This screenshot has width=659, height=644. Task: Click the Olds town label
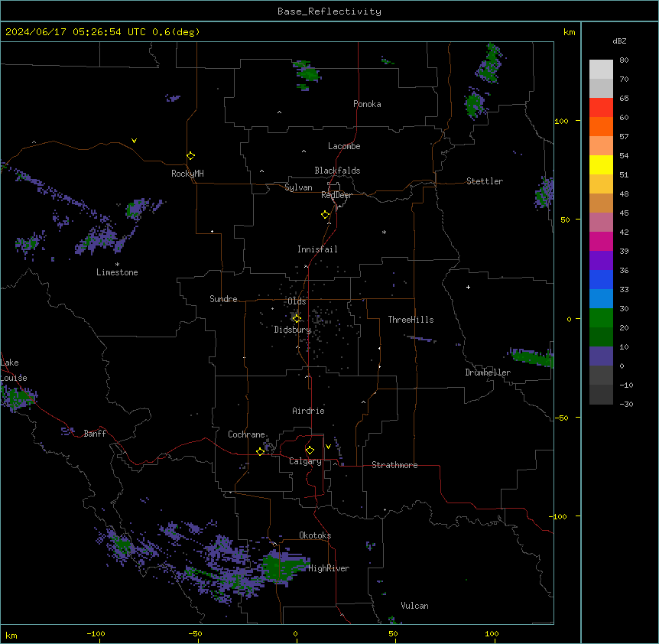click(x=297, y=301)
